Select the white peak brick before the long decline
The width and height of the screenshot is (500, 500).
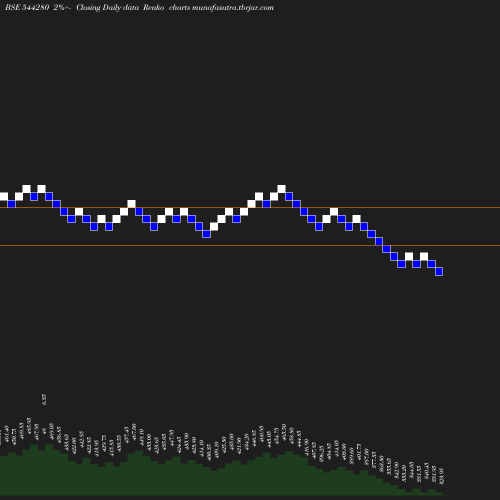coord(281,189)
